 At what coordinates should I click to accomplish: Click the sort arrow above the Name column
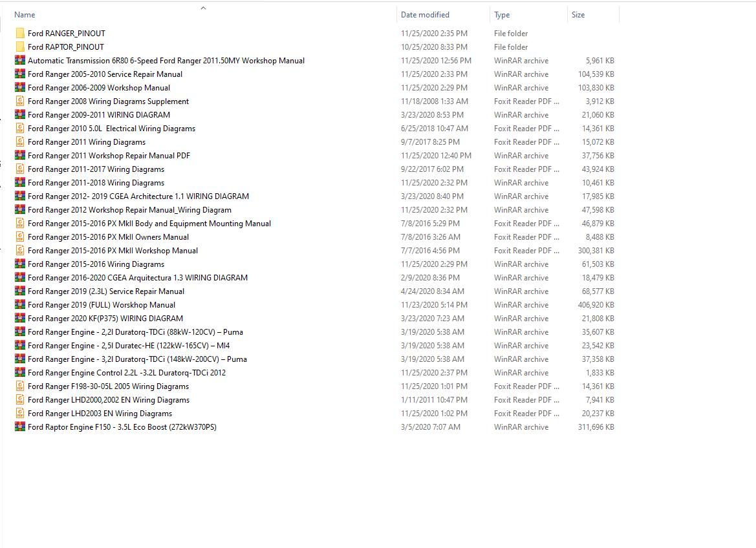click(203, 8)
